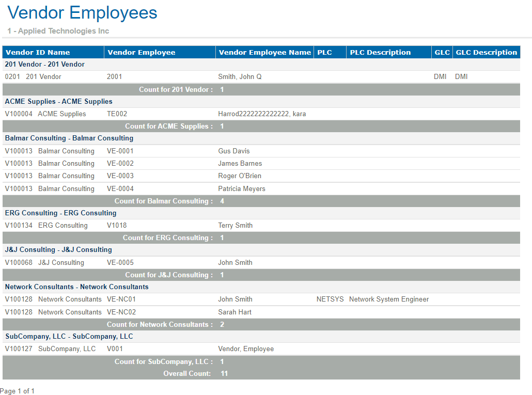
Task: Click the Terry Smith employee name
Action: click(235, 226)
